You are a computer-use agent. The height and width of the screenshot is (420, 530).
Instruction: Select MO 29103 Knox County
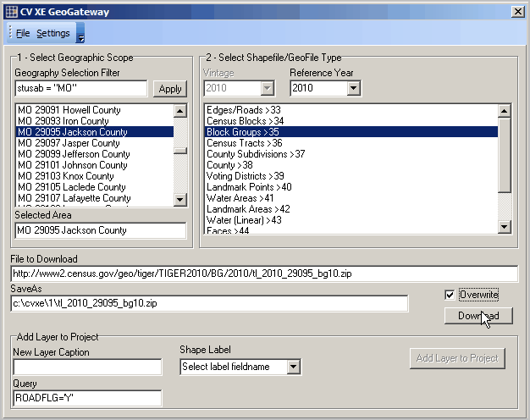coord(95,176)
